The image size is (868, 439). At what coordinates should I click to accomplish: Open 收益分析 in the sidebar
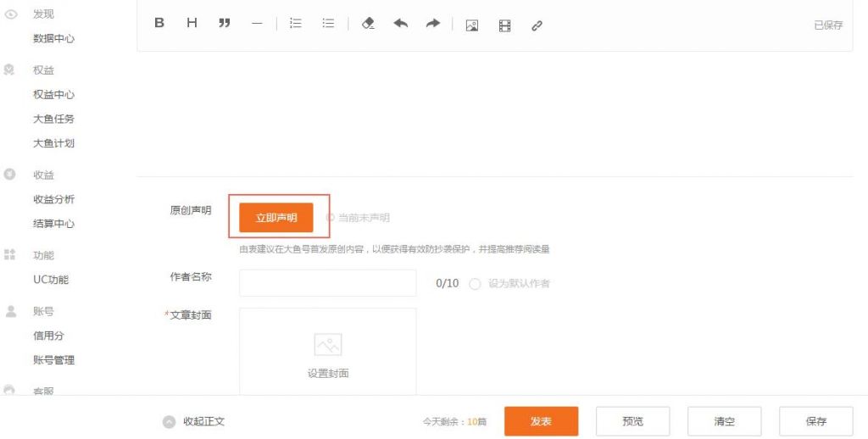pos(53,199)
